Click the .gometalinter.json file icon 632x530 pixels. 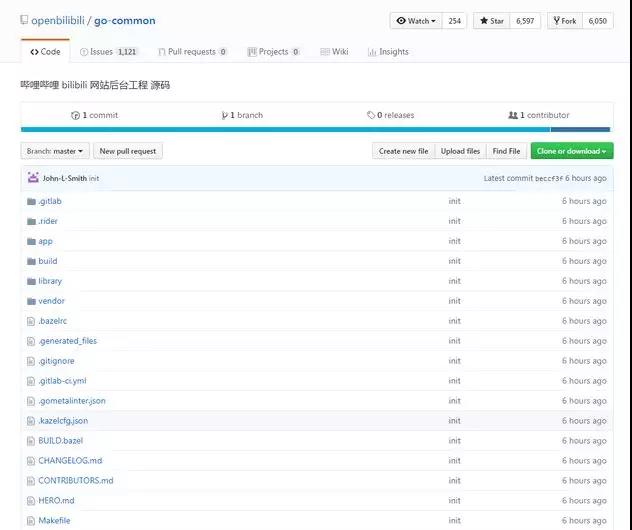pos(31,401)
